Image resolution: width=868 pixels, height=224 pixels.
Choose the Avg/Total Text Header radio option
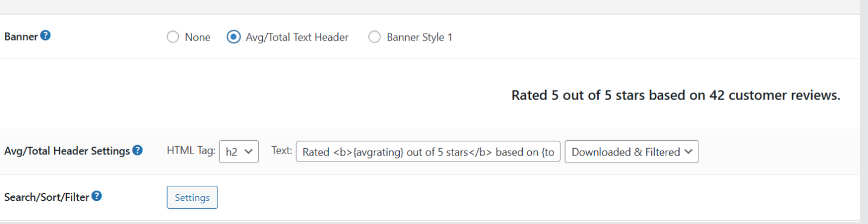pyautogui.click(x=233, y=37)
